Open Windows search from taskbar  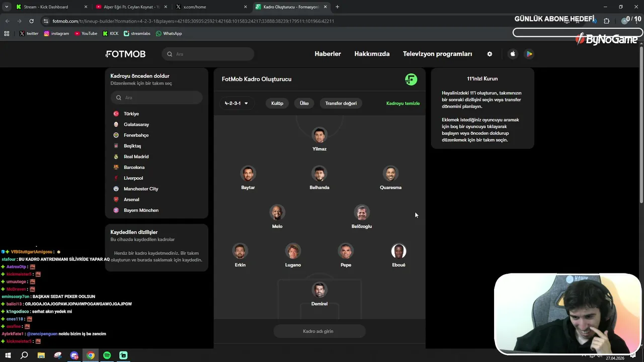click(24, 355)
